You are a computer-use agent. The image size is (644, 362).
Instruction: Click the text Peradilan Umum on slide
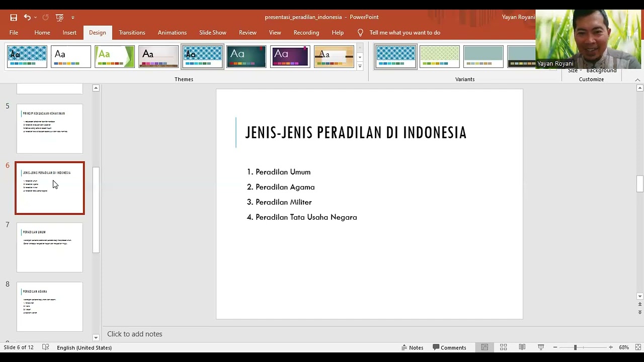pyautogui.click(x=283, y=172)
